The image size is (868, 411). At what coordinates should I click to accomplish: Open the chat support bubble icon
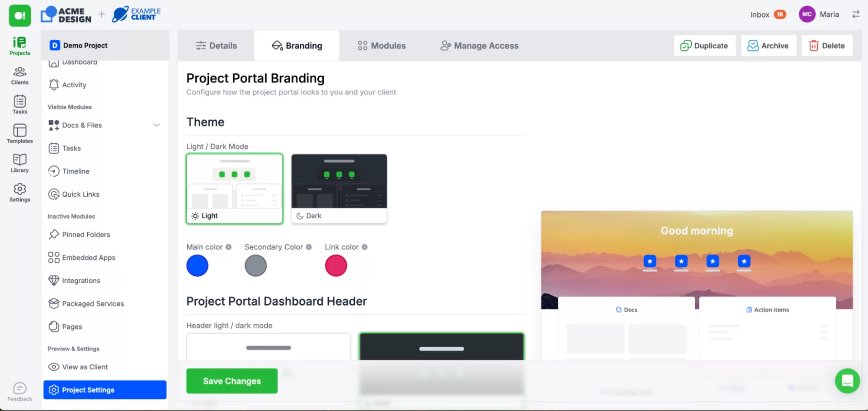point(847,381)
